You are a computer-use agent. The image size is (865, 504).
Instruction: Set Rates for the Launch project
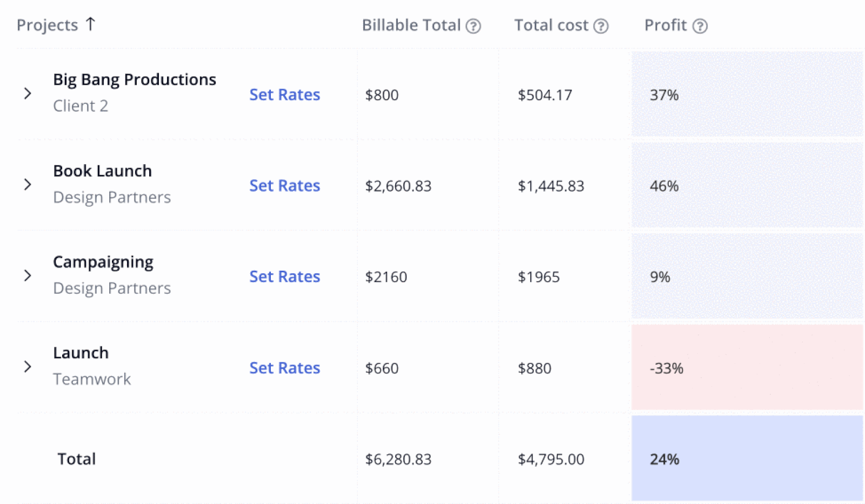285,368
